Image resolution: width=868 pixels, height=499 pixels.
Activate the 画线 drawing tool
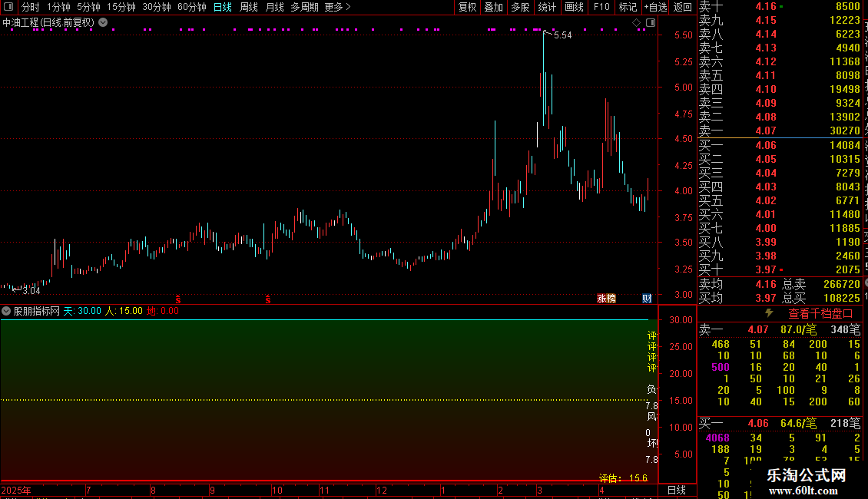point(574,7)
